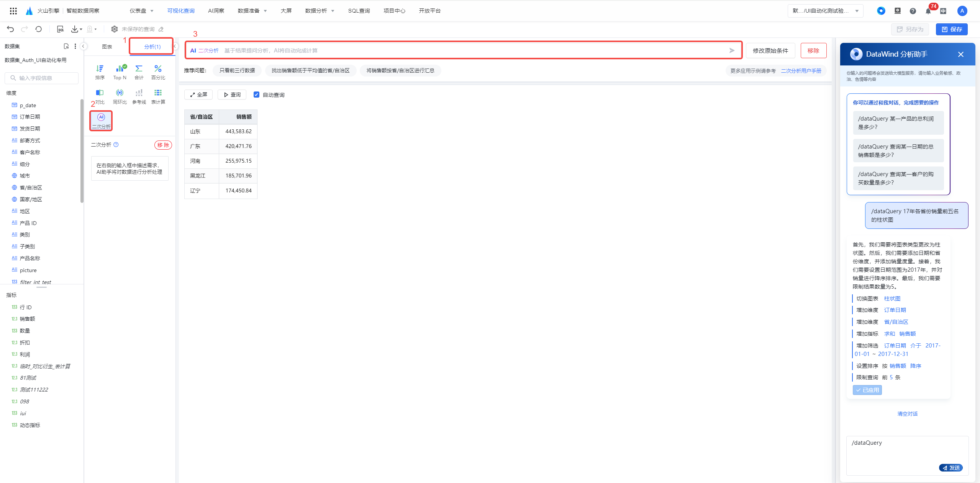Screen dimensions: 980x483
Task: Go to 大屏 in top menu
Action: (286, 11)
